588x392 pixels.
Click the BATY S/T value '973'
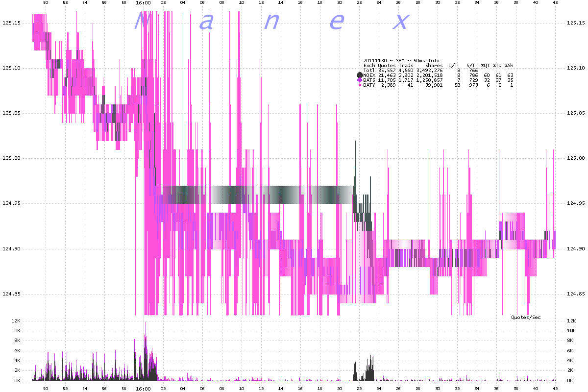pos(473,85)
